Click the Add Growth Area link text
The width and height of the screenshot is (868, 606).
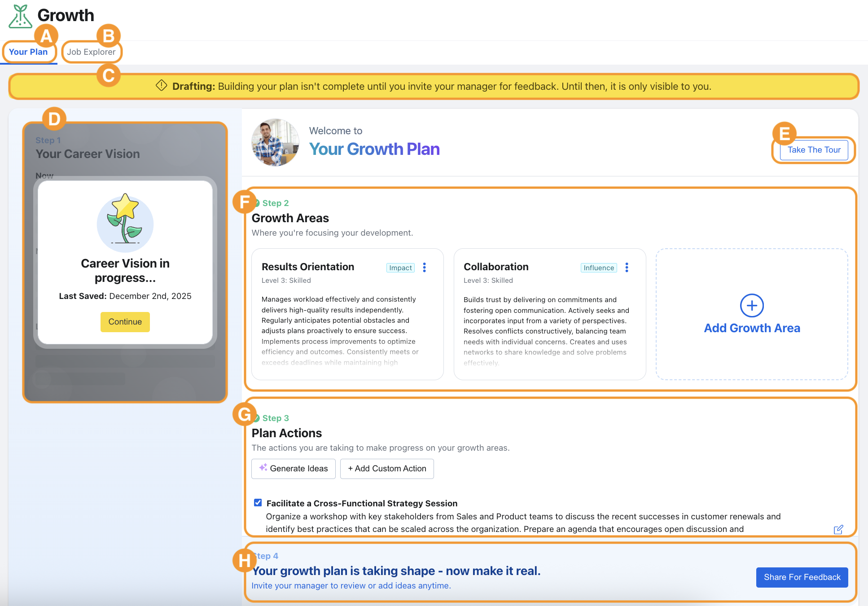752,328
